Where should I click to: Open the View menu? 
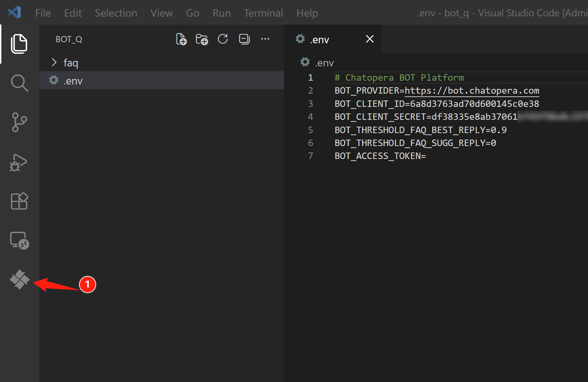coord(162,13)
